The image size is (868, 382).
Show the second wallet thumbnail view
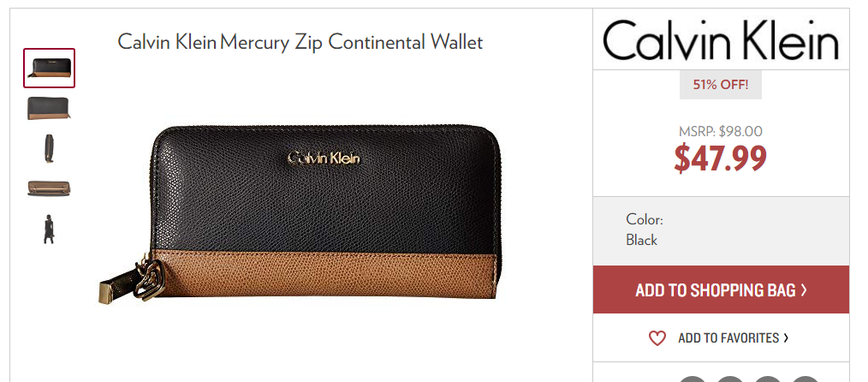point(49,108)
